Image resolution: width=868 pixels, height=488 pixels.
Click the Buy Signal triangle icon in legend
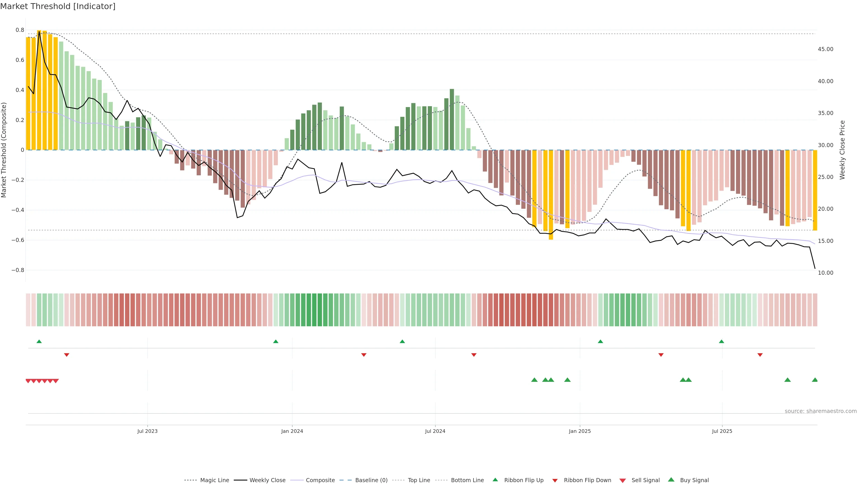tap(671, 480)
